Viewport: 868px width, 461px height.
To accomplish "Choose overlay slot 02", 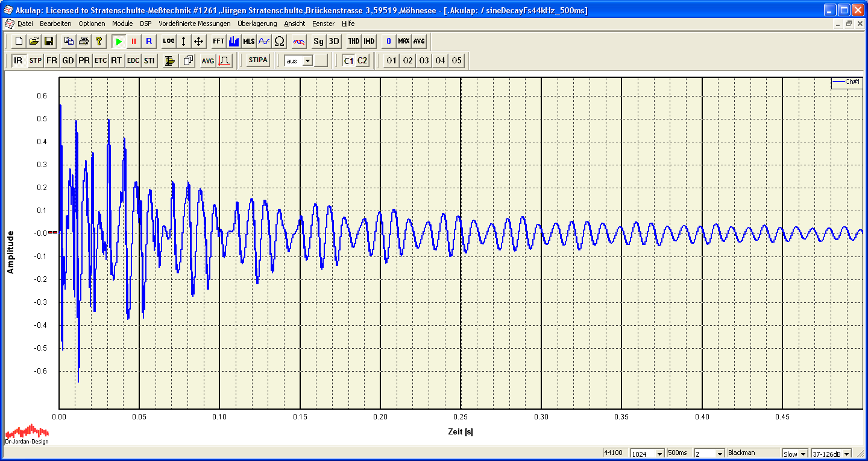I will [x=408, y=61].
